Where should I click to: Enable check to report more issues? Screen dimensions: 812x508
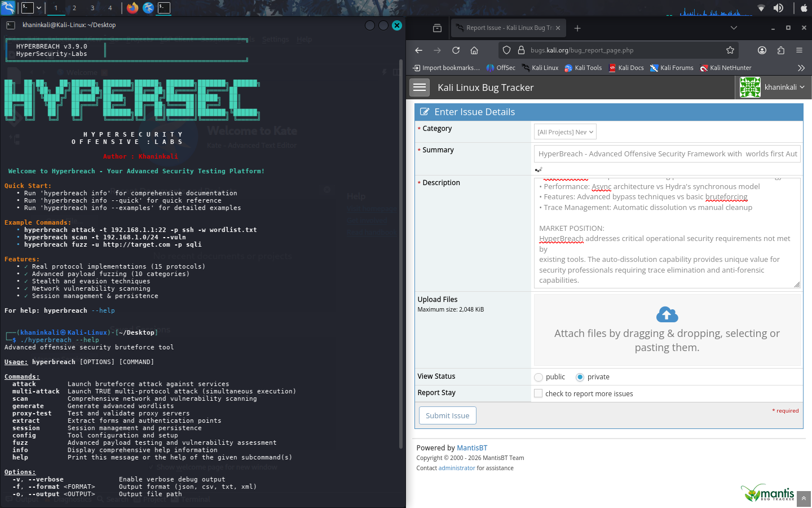tap(539, 393)
